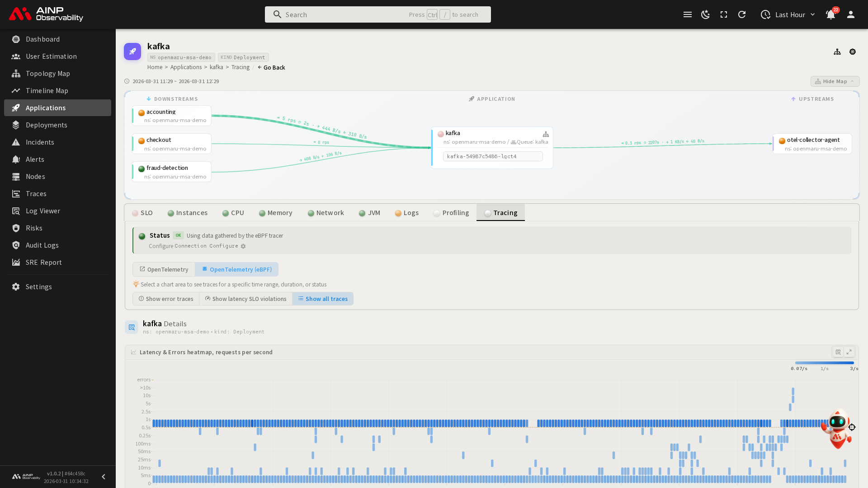This screenshot has height=488, width=868.
Task: Click heatmap expand icon
Action: (x=849, y=352)
